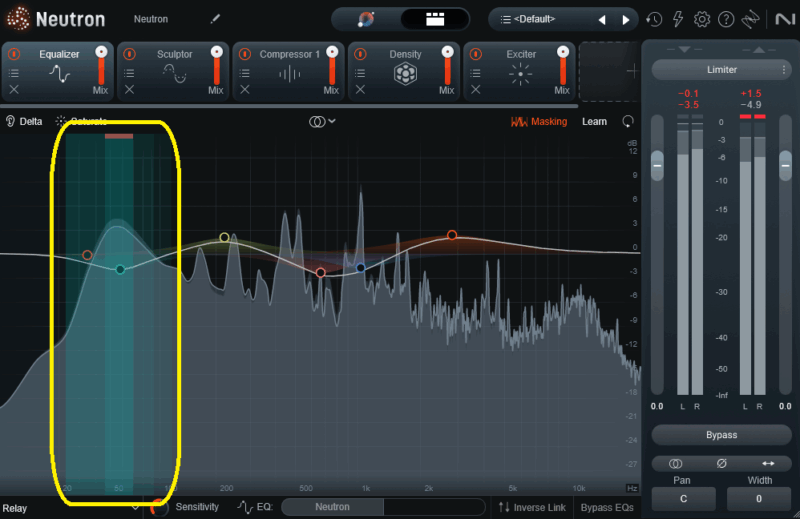The image size is (800, 519).
Task: Remove the Equalizer module
Action: pyautogui.click(x=14, y=90)
